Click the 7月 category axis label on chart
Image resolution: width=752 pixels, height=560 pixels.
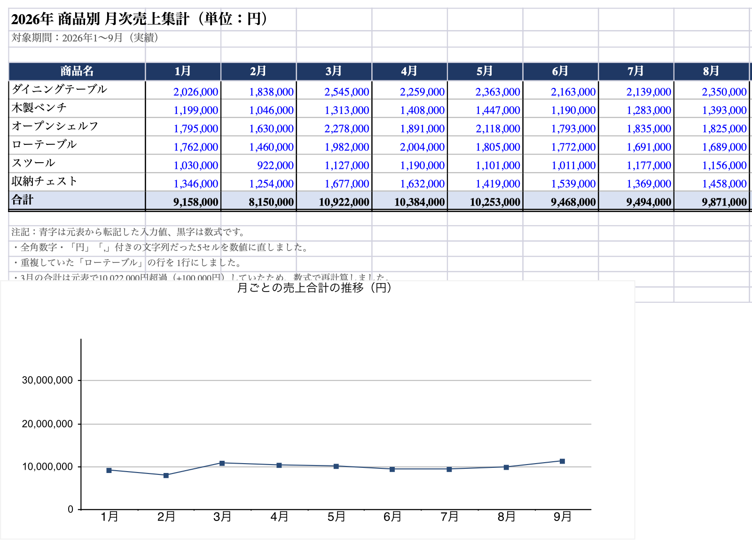pos(450,517)
